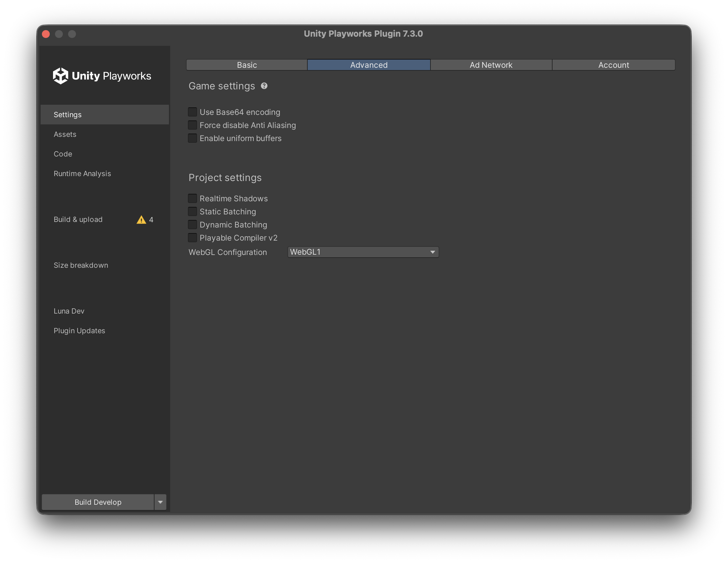Open Assets in the sidebar
Screen dimensions: 728x563
click(x=105, y=134)
